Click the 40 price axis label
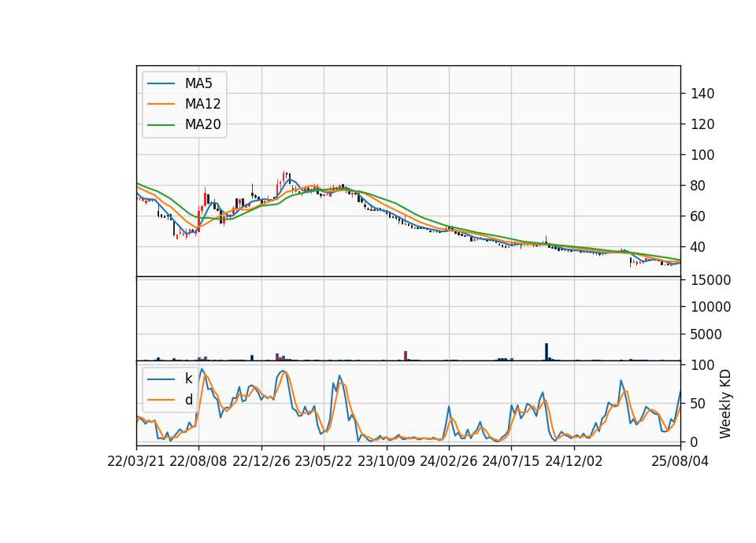The height and width of the screenshot is (543, 756). click(x=699, y=247)
